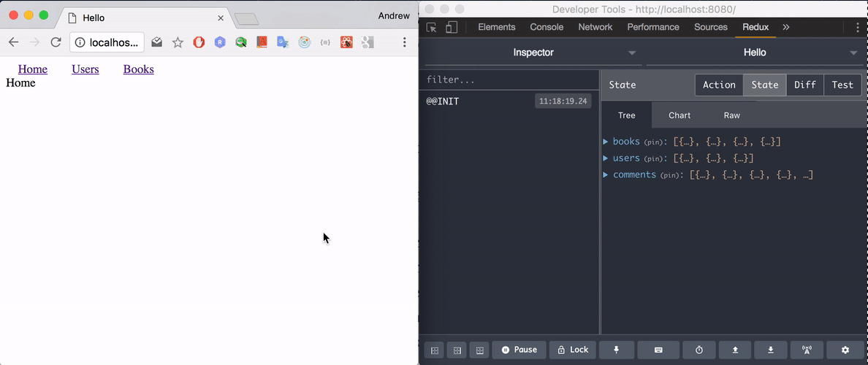Open the Inspector monitor dropdown
The height and width of the screenshot is (365, 868).
[x=533, y=53]
